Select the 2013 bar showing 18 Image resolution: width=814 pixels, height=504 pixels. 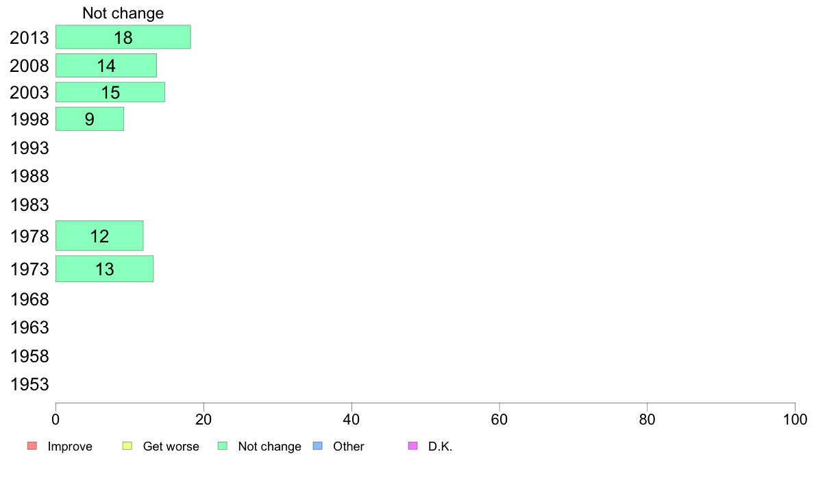(123, 37)
